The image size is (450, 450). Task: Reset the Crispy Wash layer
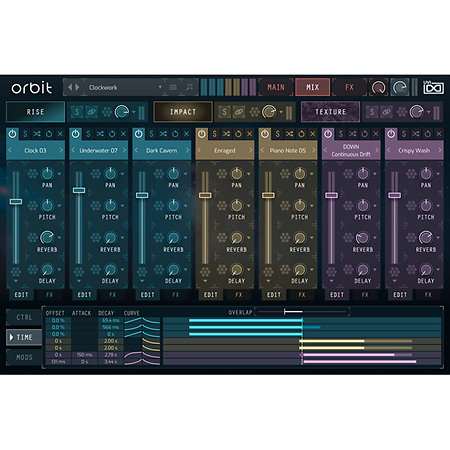(428, 134)
